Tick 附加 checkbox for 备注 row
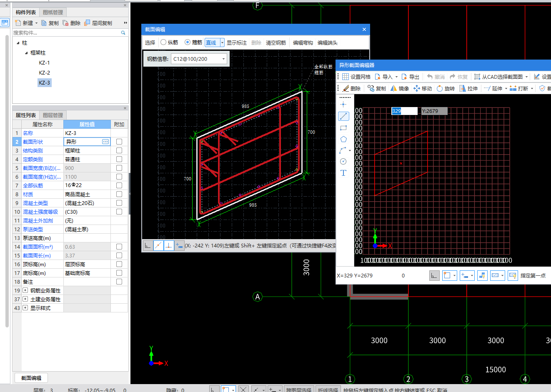Screen dimensions: 551x392 (x=119, y=282)
